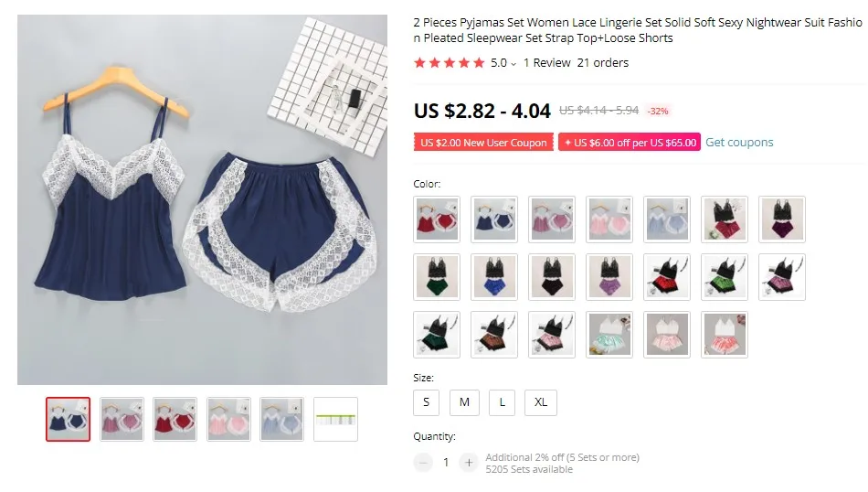Open the Get coupons link
Image resolution: width=868 pixels, height=492 pixels.
(739, 143)
